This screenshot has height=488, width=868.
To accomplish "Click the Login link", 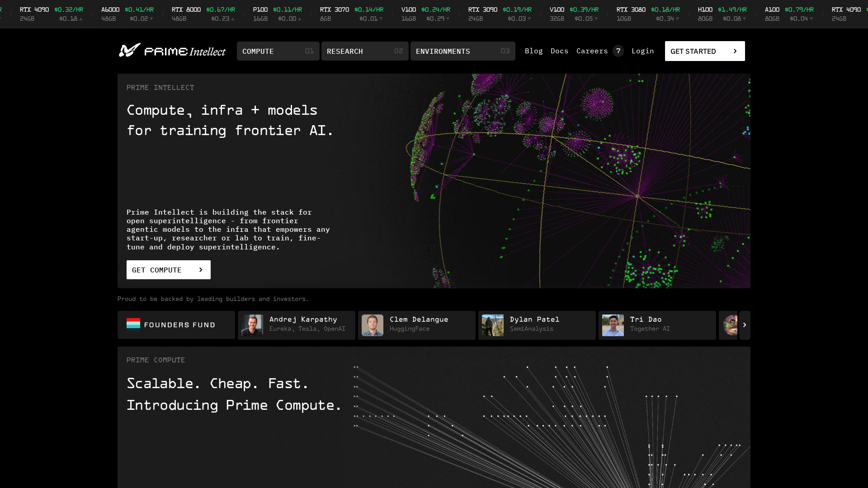I will point(643,51).
